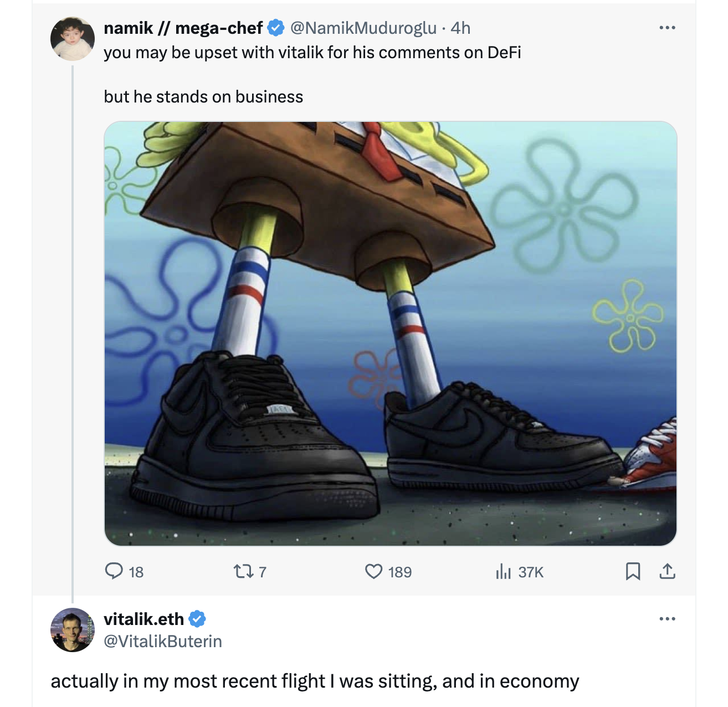This screenshot has width=728, height=707.
Task: Open more options menu on namik's tweet
Action: (x=667, y=28)
